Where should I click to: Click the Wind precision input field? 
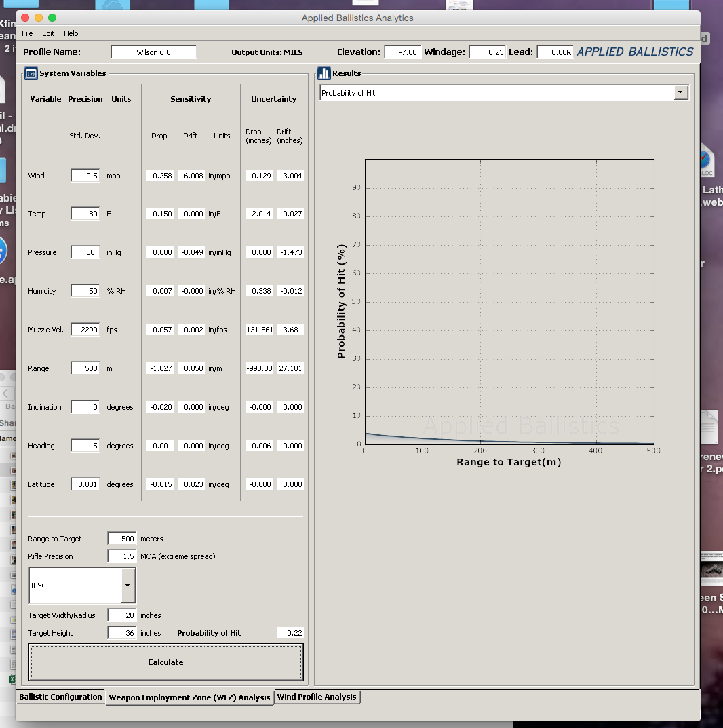(x=85, y=176)
